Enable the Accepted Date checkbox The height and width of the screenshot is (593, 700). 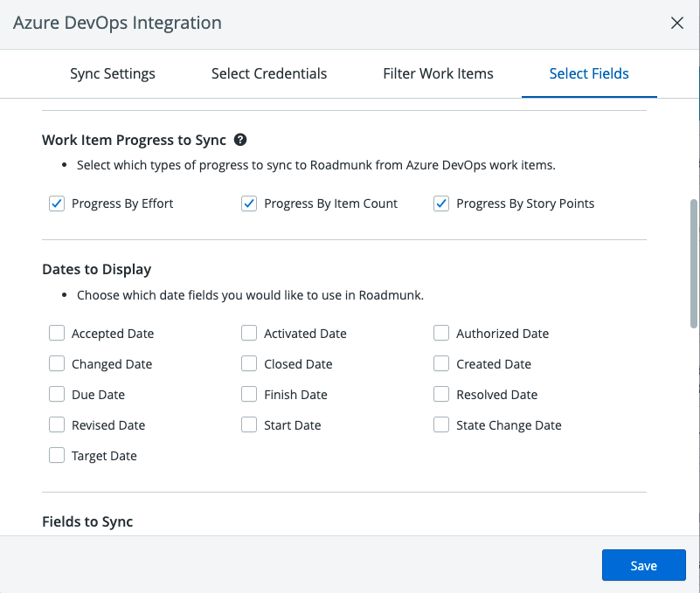coord(57,333)
